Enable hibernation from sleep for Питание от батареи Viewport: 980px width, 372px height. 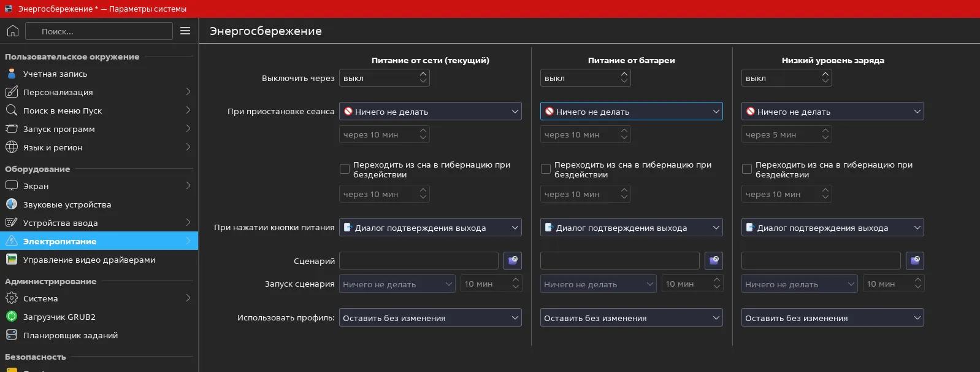pos(546,169)
